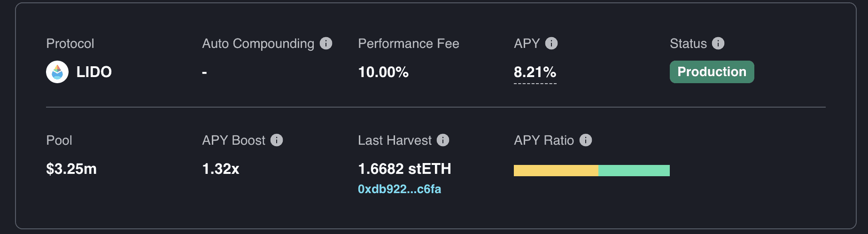Click the LIDO protocol logo icon
Image resolution: width=868 pixels, height=234 pixels.
pyautogui.click(x=57, y=72)
